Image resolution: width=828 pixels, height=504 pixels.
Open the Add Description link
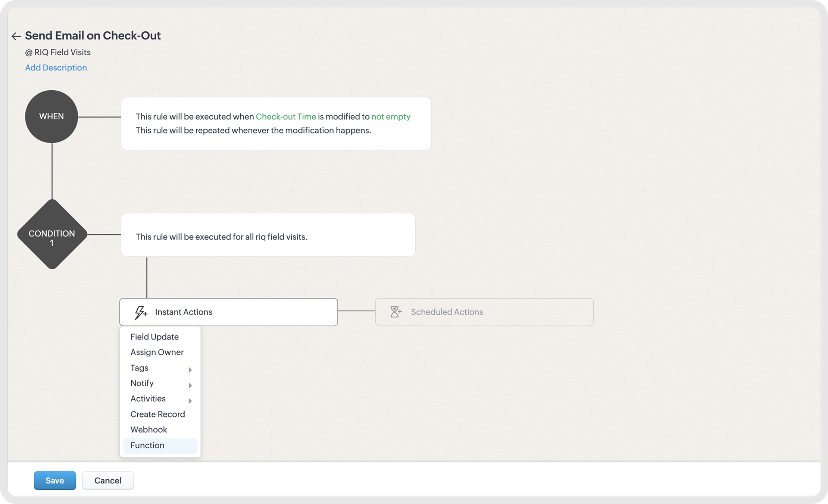[x=56, y=68]
